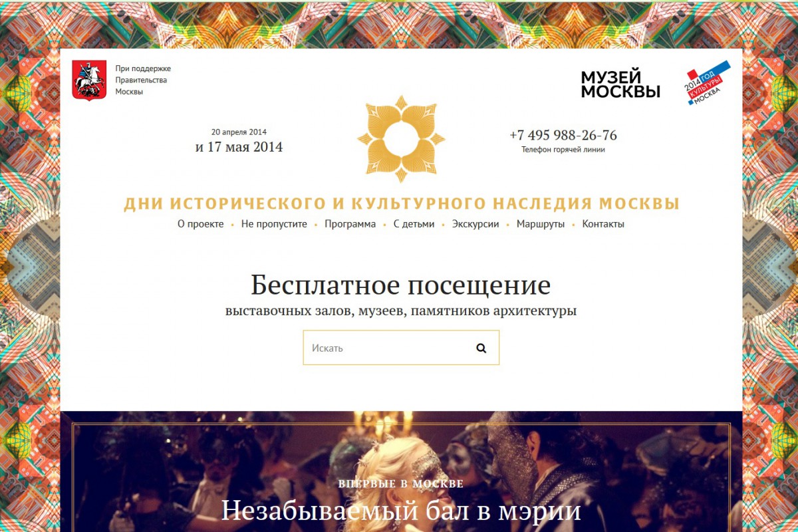Click the 2014 Год культуры Москва logo
798x532 pixels.
tap(708, 82)
